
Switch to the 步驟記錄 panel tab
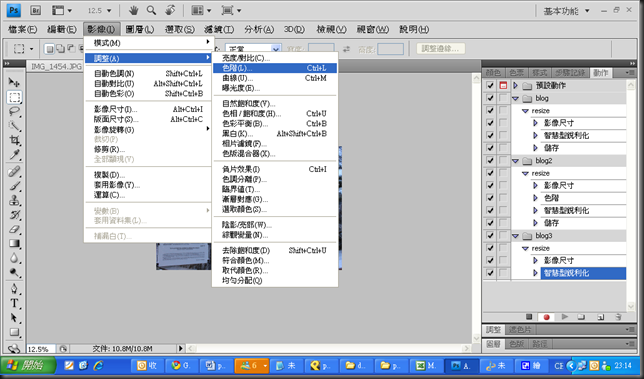pyautogui.click(x=570, y=73)
